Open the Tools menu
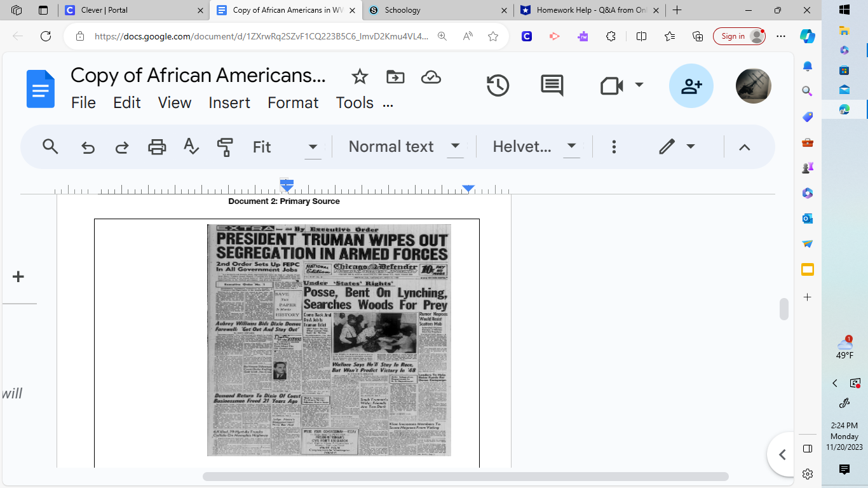The width and height of the screenshot is (868, 488). coord(355,102)
